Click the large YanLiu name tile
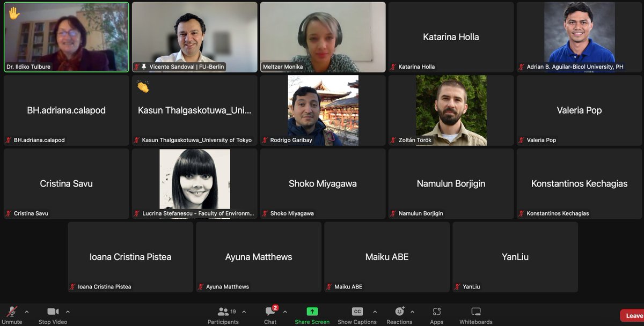Viewport: 644px width, 326px height. pyautogui.click(x=515, y=257)
